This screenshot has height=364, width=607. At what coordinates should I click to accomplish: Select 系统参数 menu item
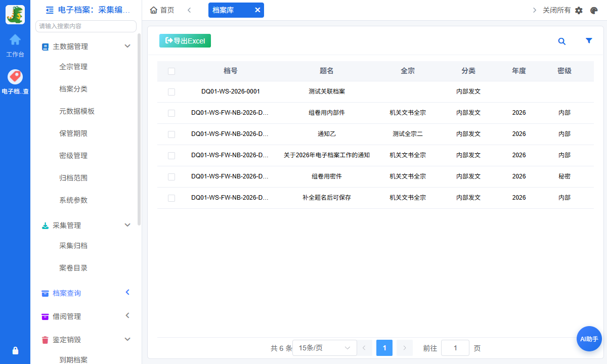[x=73, y=200]
